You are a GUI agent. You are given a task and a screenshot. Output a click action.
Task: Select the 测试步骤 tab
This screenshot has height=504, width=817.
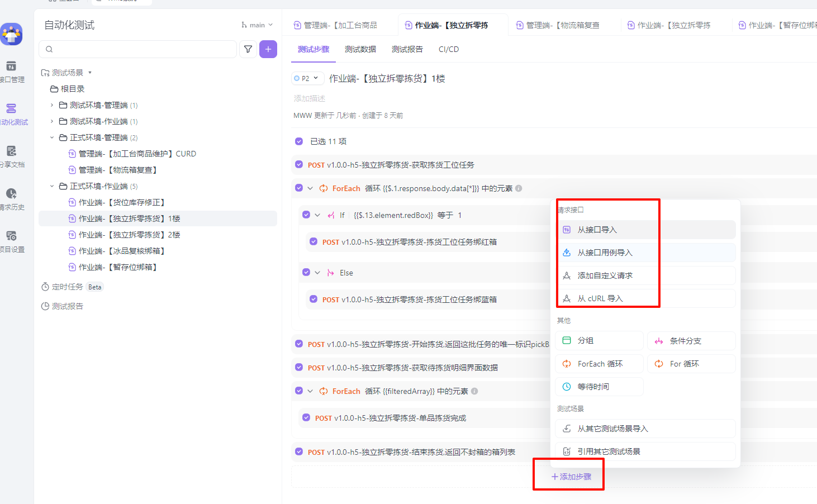(313, 49)
